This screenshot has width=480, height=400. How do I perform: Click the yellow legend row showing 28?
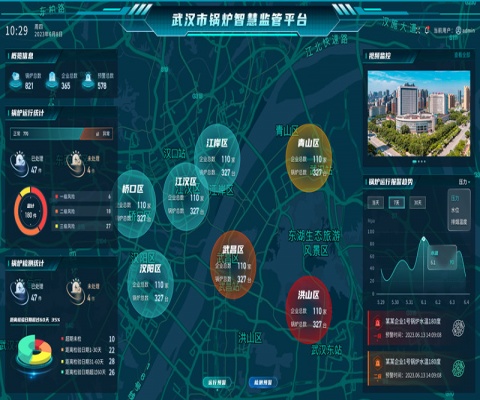(x=88, y=361)
